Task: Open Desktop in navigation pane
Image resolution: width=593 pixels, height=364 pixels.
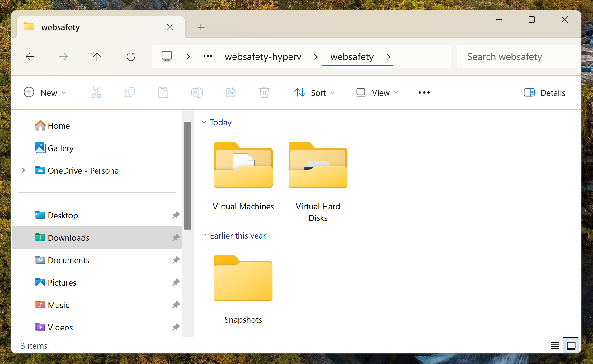Action: click(97, 215)
